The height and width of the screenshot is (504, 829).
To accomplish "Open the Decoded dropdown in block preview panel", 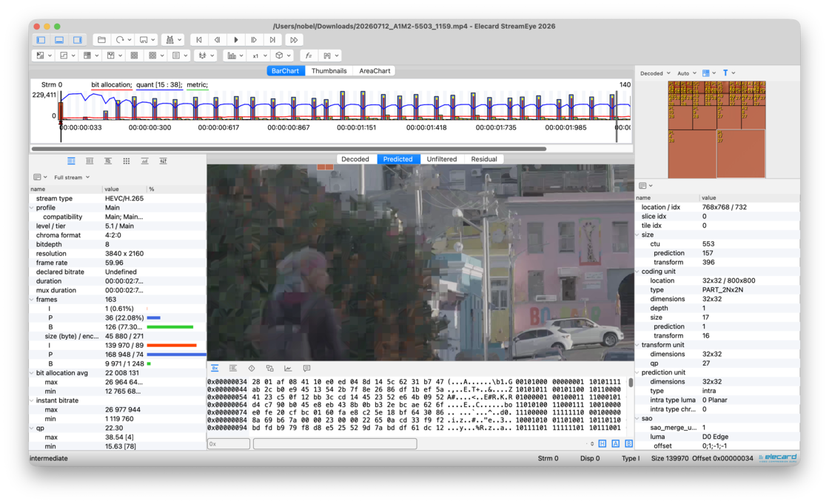I will point(655,73).
